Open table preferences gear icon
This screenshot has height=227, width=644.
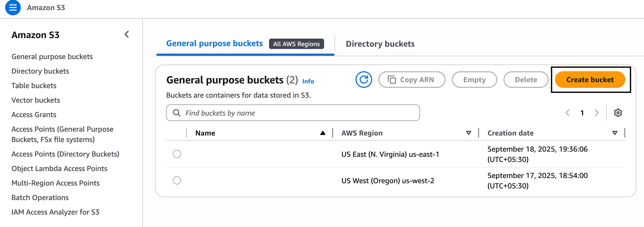click(618, 113)
